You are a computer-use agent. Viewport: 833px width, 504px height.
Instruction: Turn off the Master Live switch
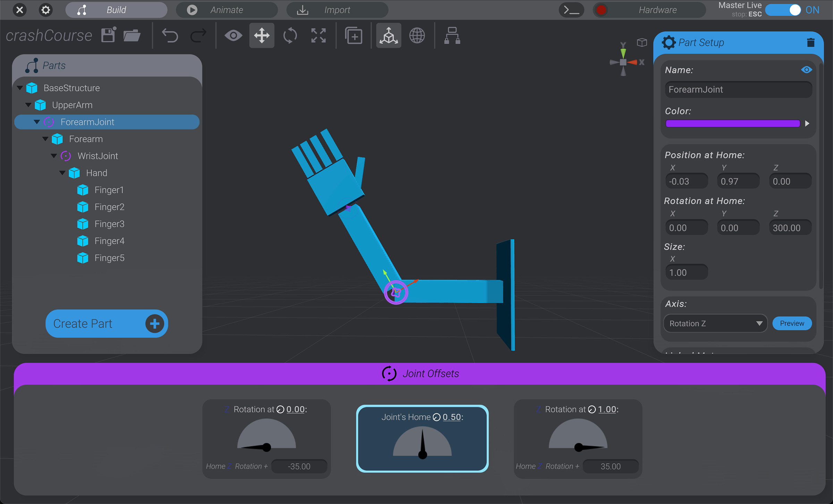click(783, 10)
